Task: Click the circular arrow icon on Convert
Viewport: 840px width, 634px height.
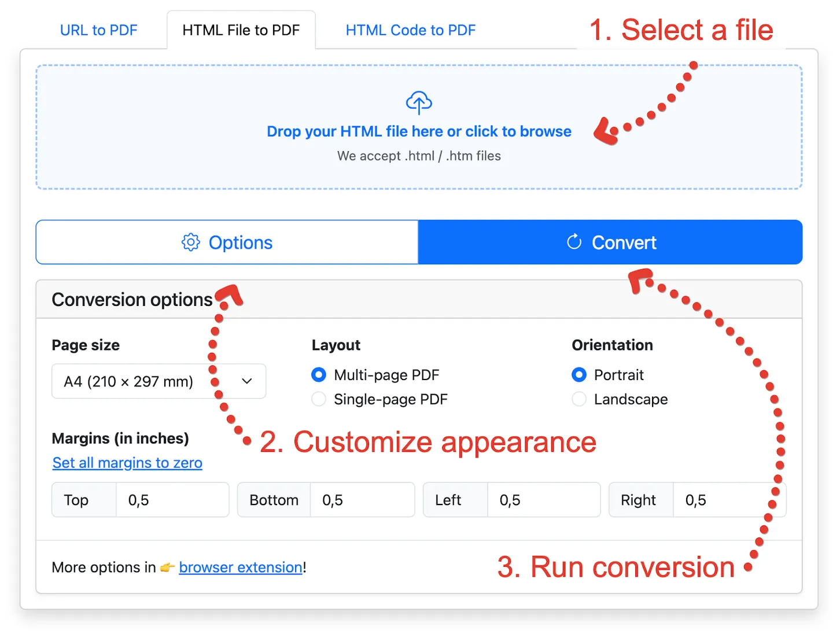Action: [574, 242]
